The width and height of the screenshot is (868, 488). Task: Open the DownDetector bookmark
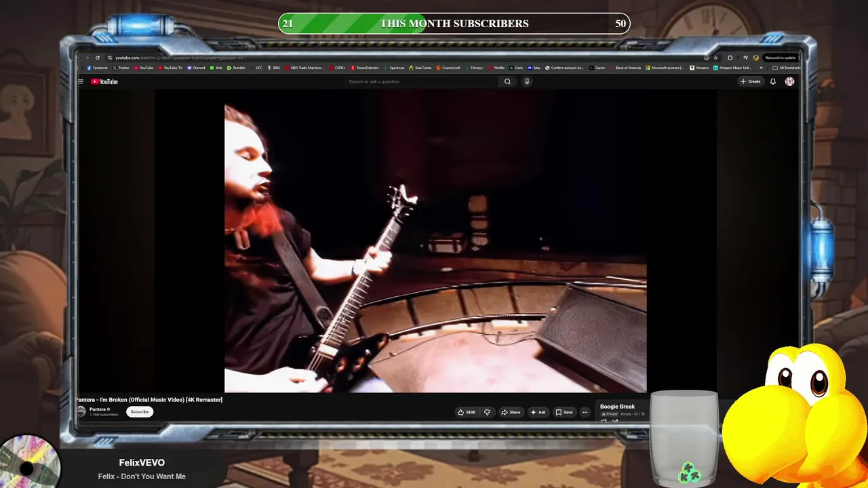[x=365, y=68]
